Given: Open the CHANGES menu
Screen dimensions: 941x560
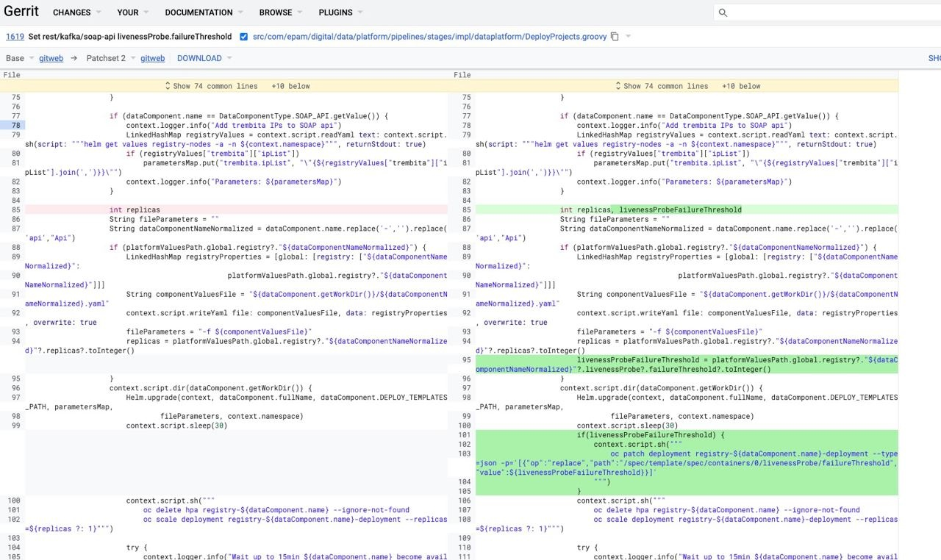Looking at the screenshot, I should point(77,12).
